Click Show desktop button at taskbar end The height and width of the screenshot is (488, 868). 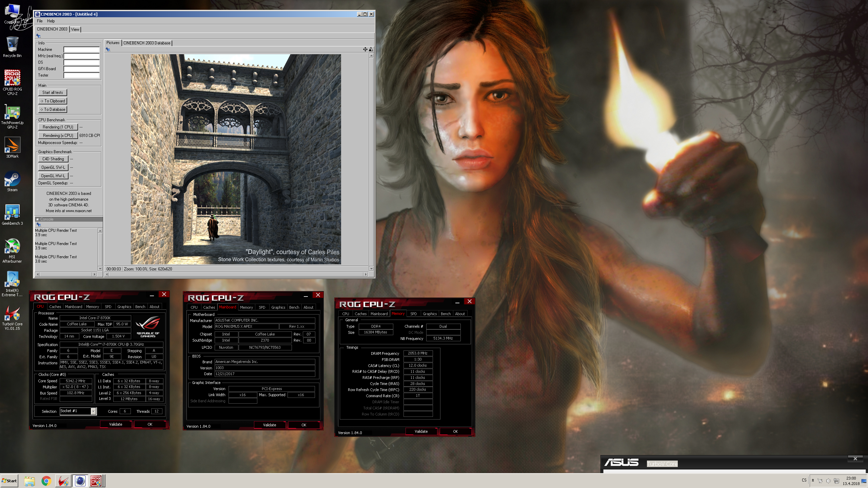coord(864,481)
